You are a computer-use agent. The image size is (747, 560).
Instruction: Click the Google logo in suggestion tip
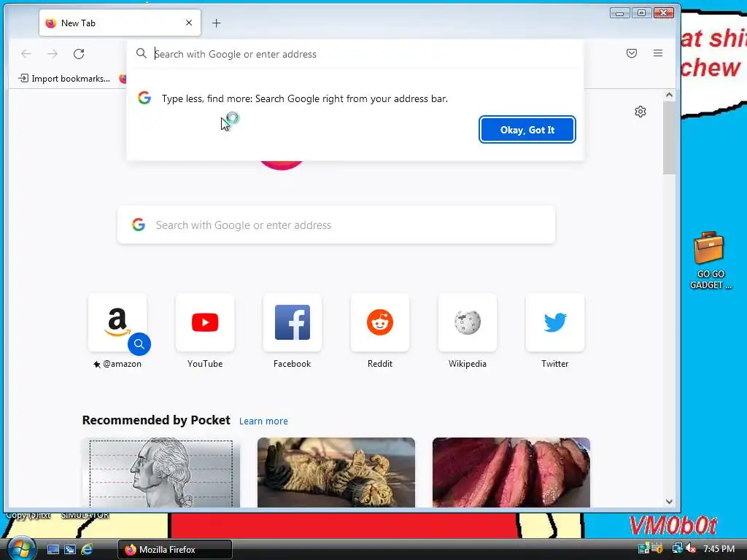(x=144, y=98)
